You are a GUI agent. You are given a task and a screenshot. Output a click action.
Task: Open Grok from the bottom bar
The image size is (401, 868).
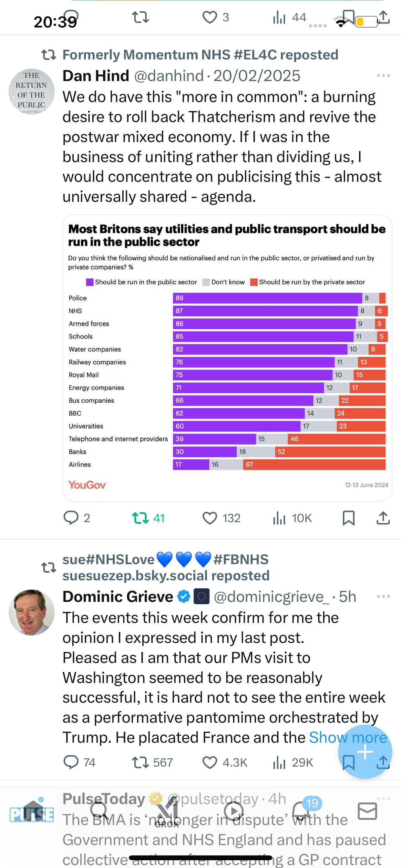167,812
